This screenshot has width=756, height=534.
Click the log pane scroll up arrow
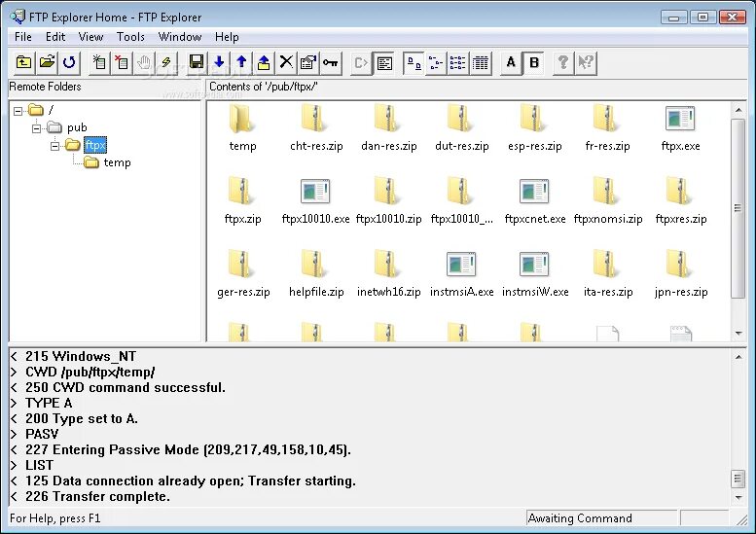[738, 357]
